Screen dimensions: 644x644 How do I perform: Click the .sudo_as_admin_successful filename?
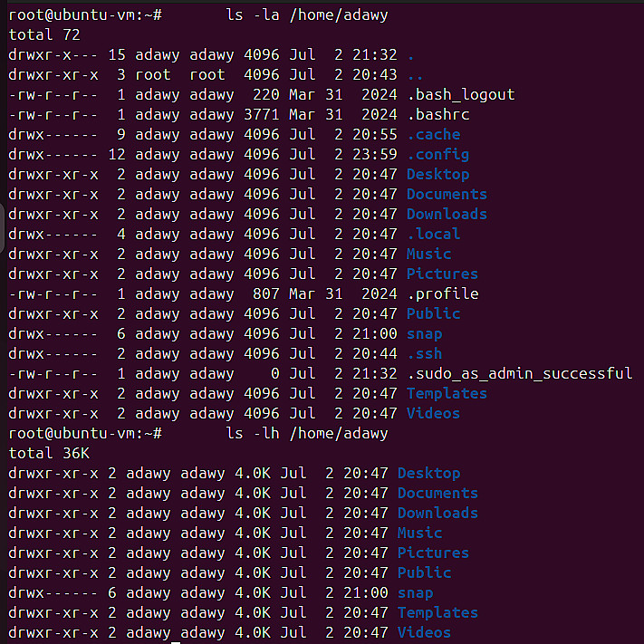(x=519, y=374)
